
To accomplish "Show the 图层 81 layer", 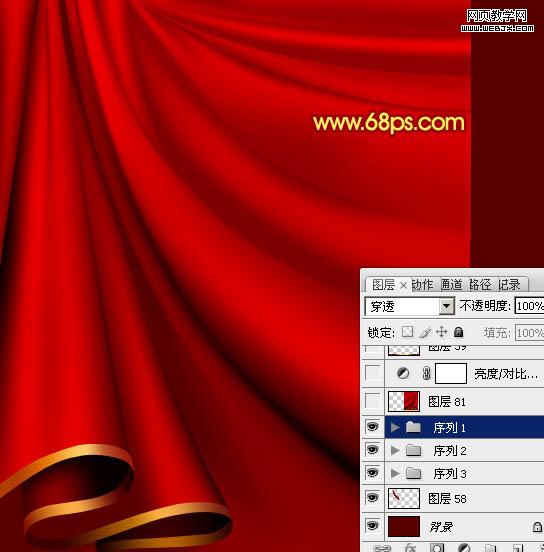I will pos(373,401).
